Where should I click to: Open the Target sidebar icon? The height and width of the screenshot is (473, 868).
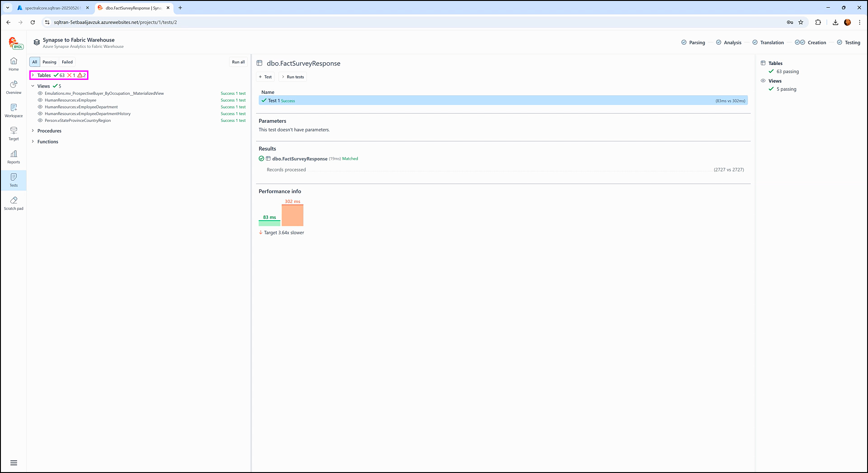[x=14, y=134]
